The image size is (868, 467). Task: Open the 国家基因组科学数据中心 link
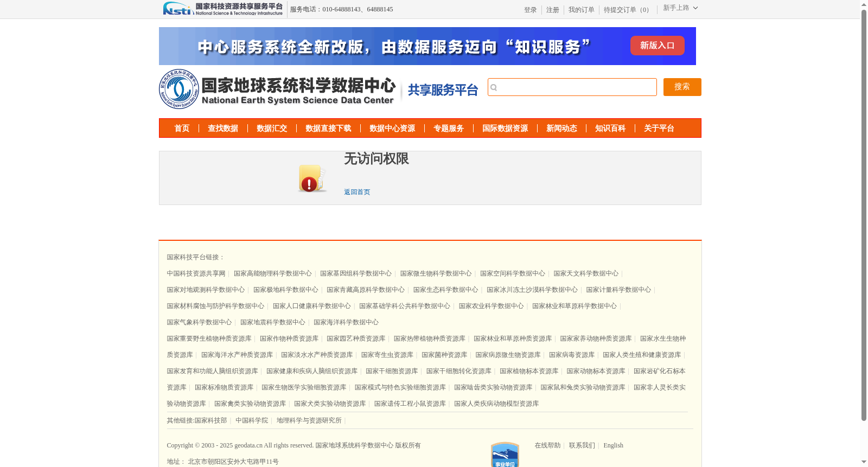[356, 274]
